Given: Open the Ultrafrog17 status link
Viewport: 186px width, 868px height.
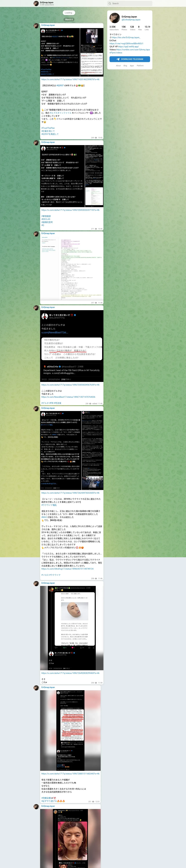Looking at the screenshot, I should [x=68, y=569].
